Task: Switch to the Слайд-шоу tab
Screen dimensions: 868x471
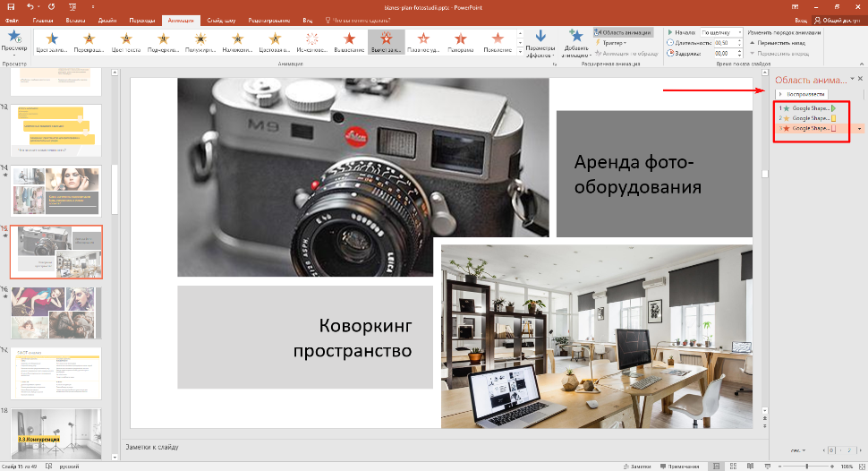Action: point(221,21)
